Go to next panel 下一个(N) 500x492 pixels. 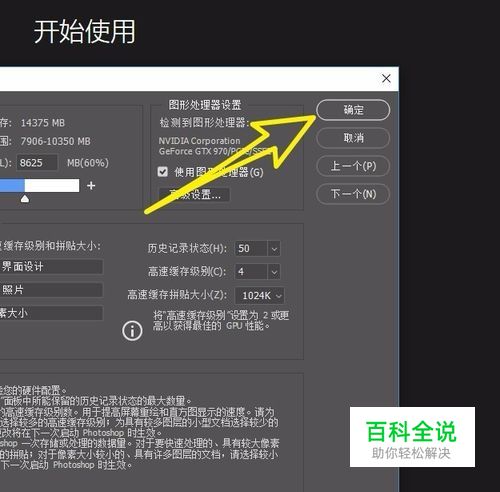pos(353,194)
